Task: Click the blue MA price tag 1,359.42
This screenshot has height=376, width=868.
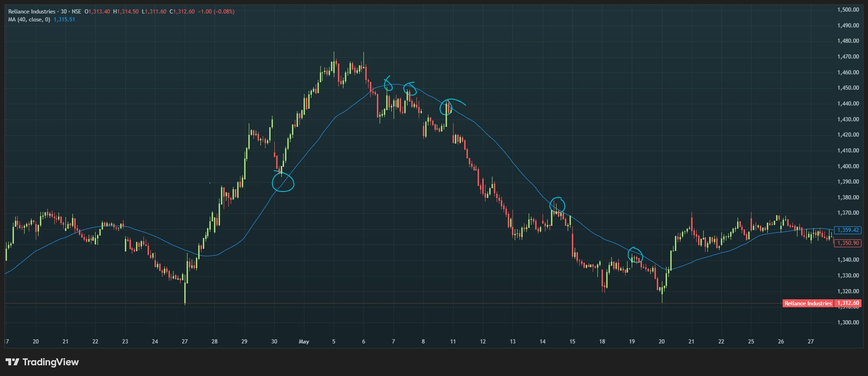Action: pyautogui.click(x=848, y=230)
